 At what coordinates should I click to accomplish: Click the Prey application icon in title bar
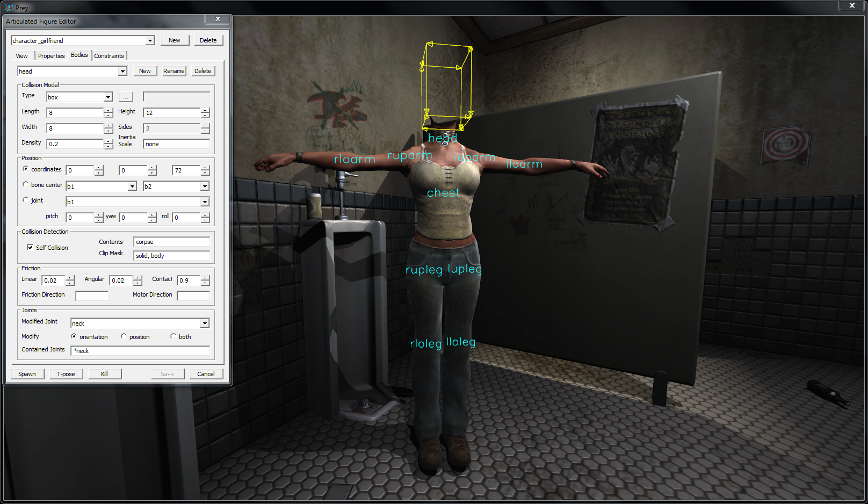point(9,8)
